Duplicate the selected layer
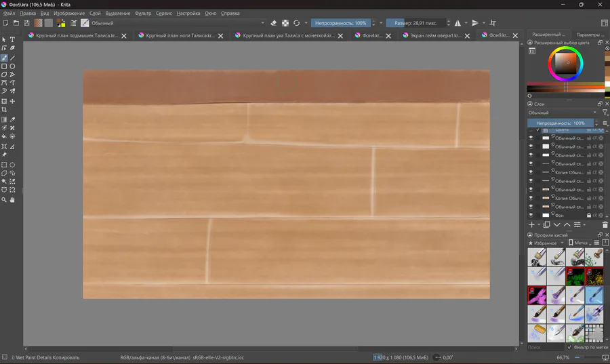The image size is (610, 364). [x=546, y=225]
